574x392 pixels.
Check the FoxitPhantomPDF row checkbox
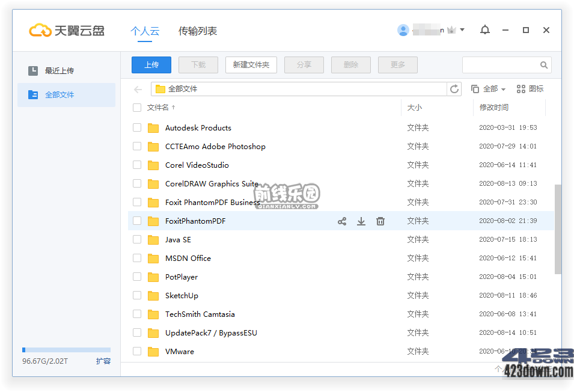(x=137, y=221)
